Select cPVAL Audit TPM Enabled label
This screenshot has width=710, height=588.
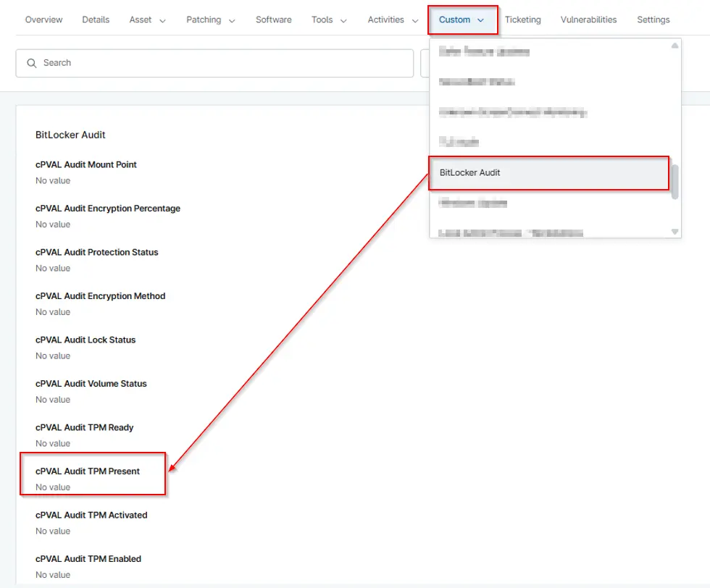click(88, 559)
